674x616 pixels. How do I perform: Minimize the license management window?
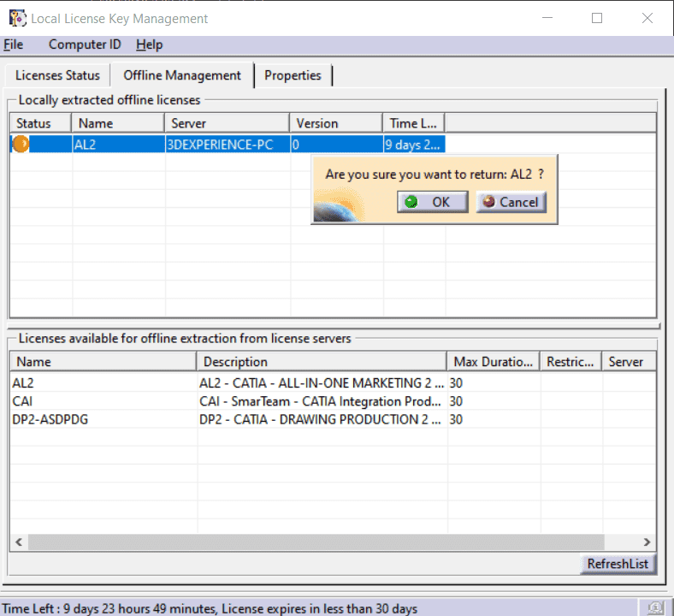click(547, 18)
